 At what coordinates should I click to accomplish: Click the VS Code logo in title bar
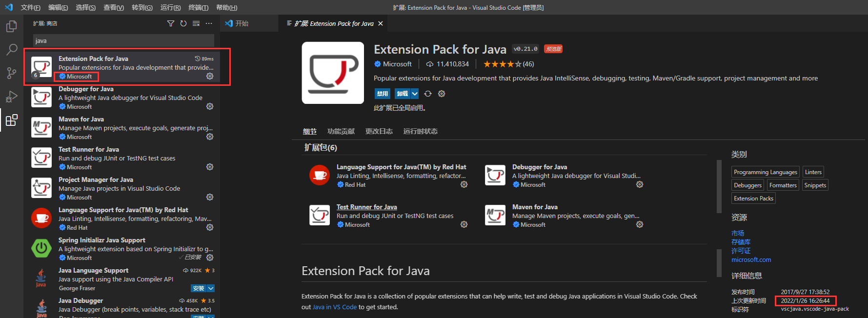8,7
